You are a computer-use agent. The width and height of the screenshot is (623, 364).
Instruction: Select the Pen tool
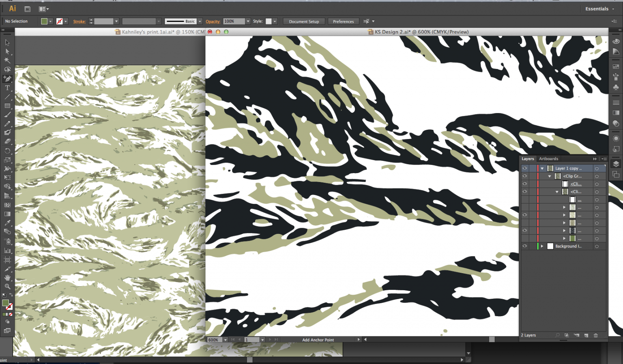7,79
